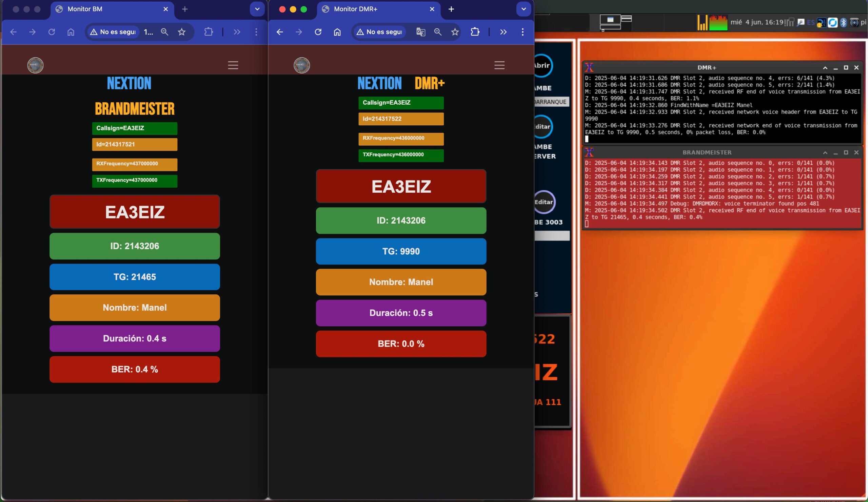Click VNC server icon in desktop panel
Image resolution: width=868 pixels, height=502 pixels.
821,22
